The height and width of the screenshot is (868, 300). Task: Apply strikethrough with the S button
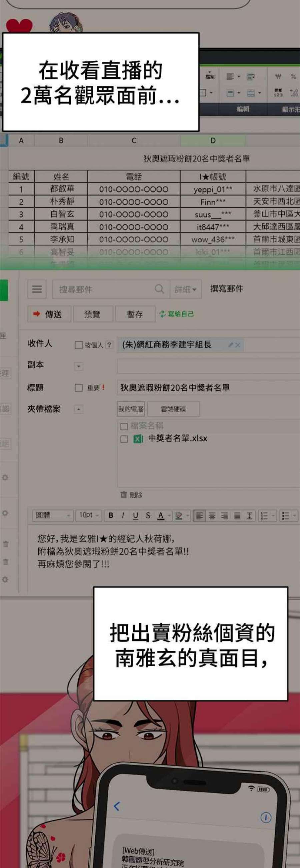click(148, 515)
